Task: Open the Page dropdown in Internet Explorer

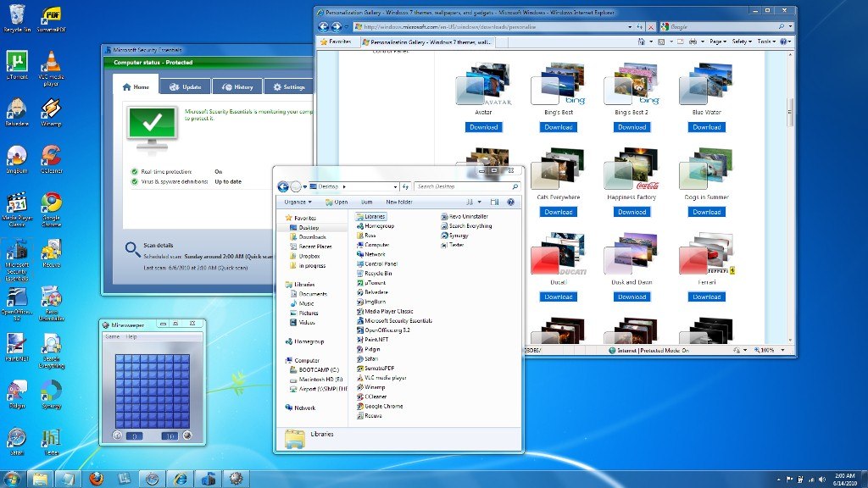Action: tap(719, 41)
